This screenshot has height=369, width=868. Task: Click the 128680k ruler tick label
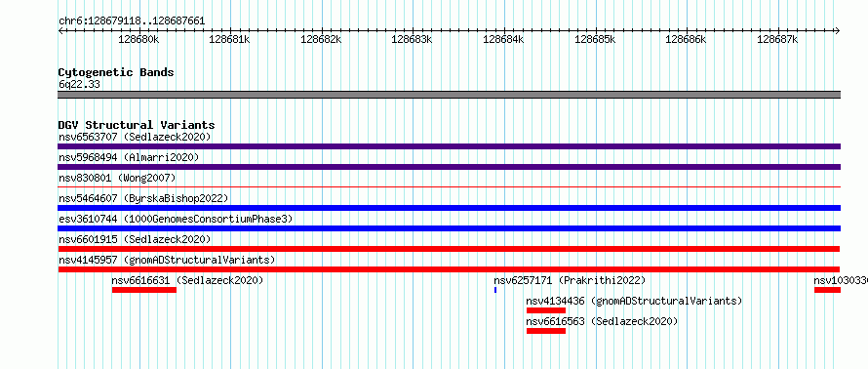pyautogui.click(x=138, y=39)
